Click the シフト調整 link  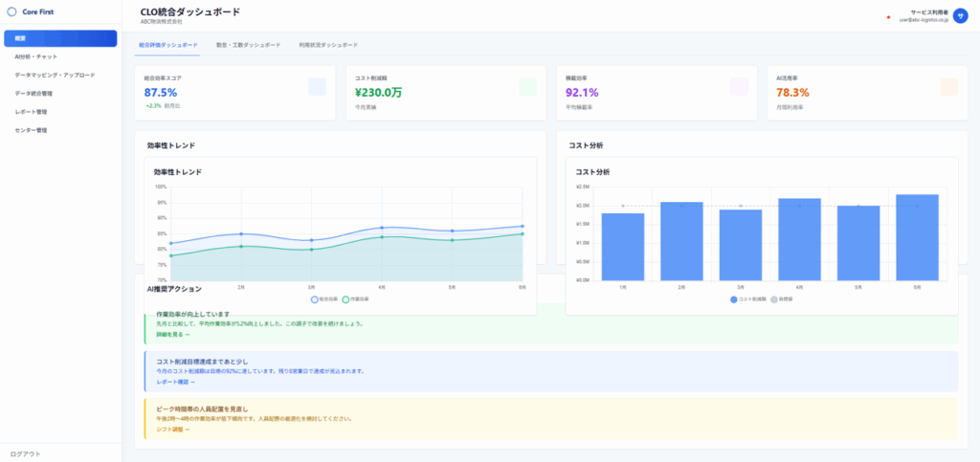(x=172, y=429)
